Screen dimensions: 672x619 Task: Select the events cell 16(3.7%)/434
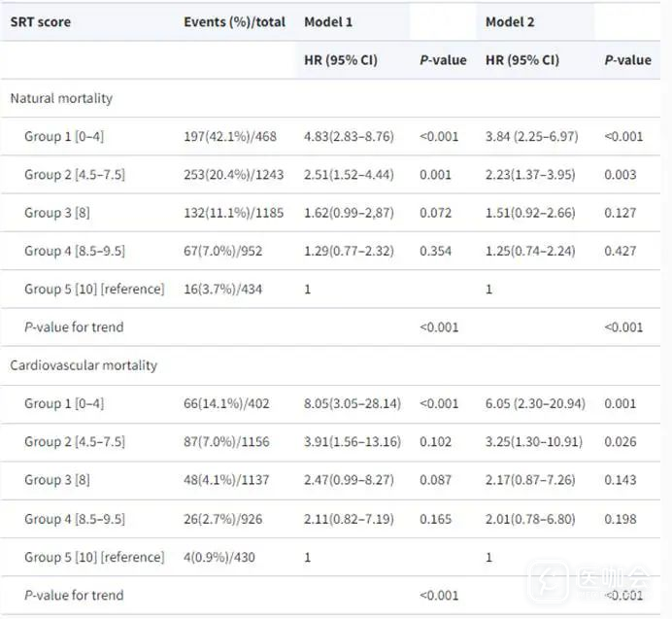click(x=222, y=289)
